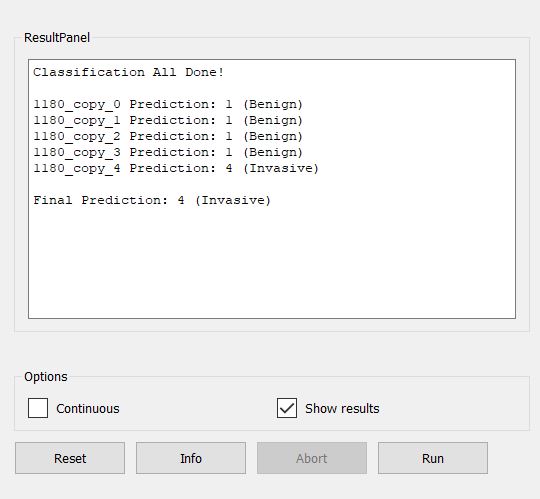Click the greyed-out Abort button
This screenshot has height=499, width=540.
312,458
